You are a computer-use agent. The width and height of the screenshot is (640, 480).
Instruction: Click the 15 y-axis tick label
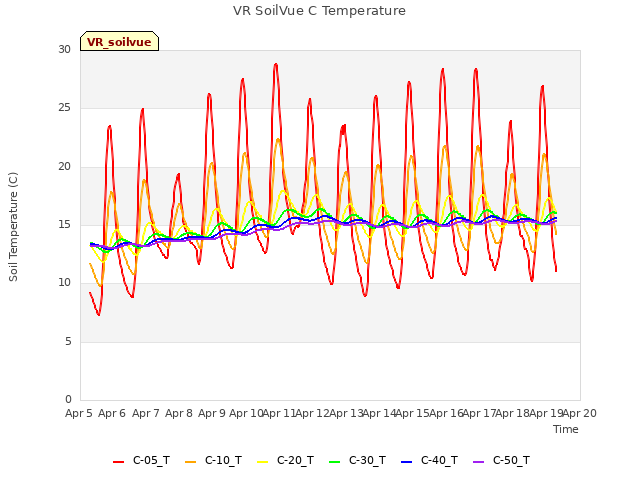64,224
